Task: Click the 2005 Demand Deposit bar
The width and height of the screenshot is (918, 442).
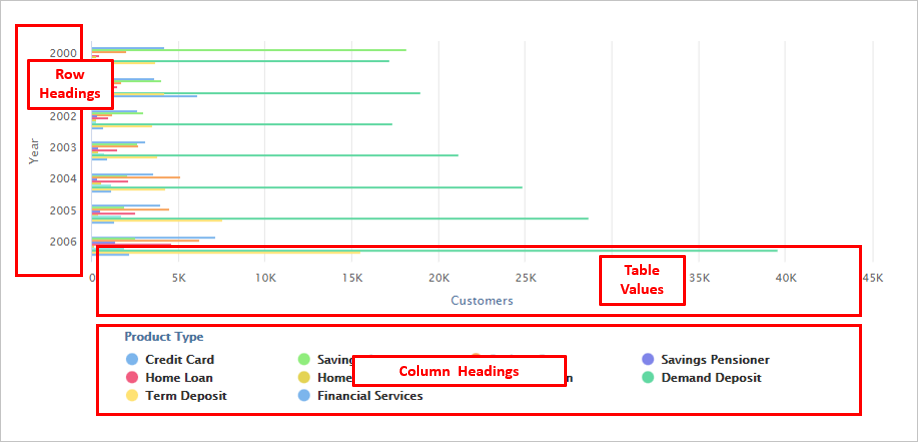Action: pyautogui.click(x=340, y=218)
